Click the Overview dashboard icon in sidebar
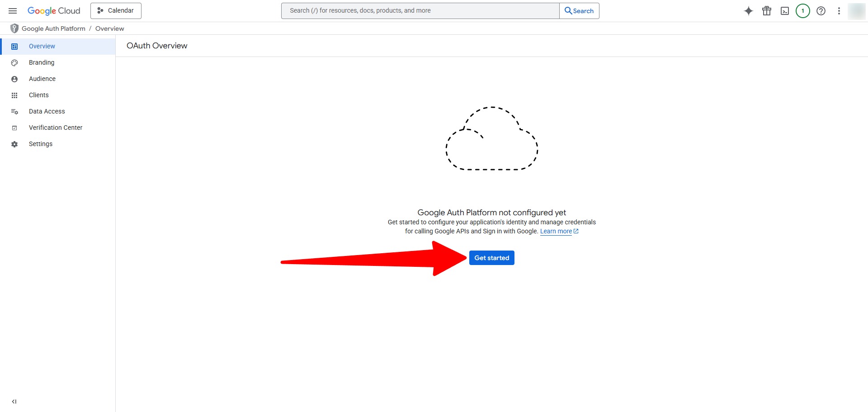Screen dimensions: 868x412 coord(14,47)
